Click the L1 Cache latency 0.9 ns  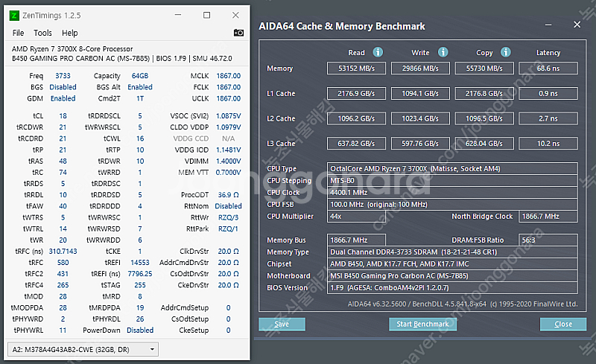click(548, 94)
